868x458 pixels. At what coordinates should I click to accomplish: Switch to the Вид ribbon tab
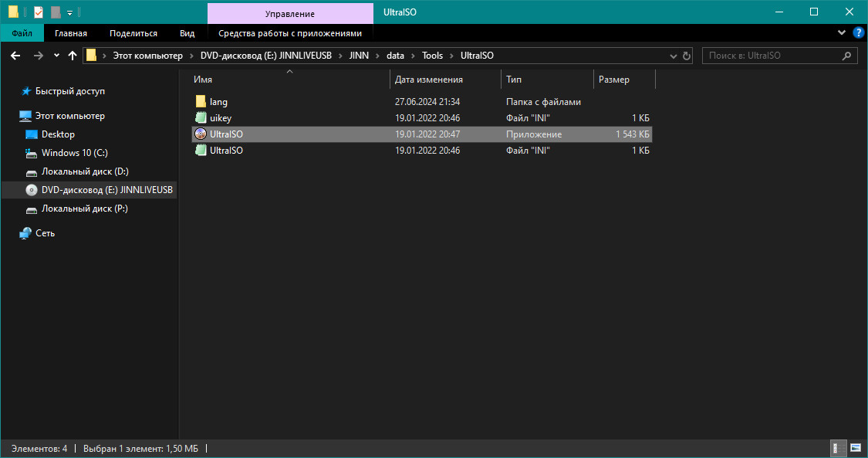pyautogui.click(x=187, y=33)
